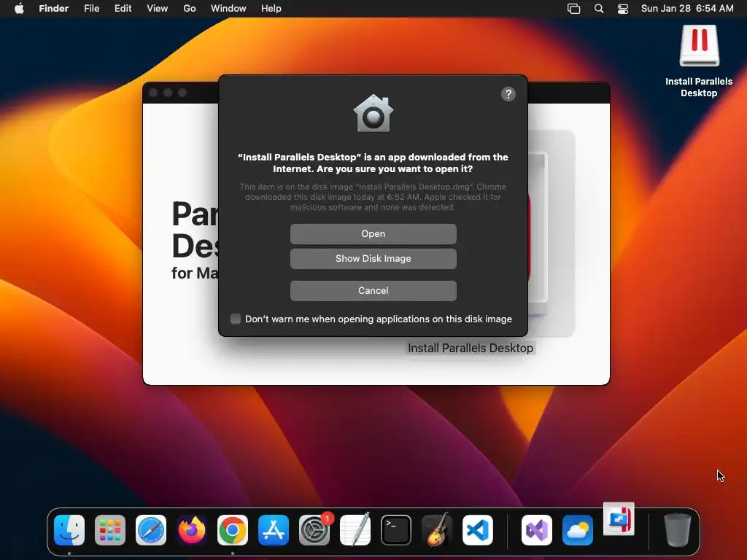
Task: Open the purple Visual Studio icon in Dock
Action: click(537, 530)
